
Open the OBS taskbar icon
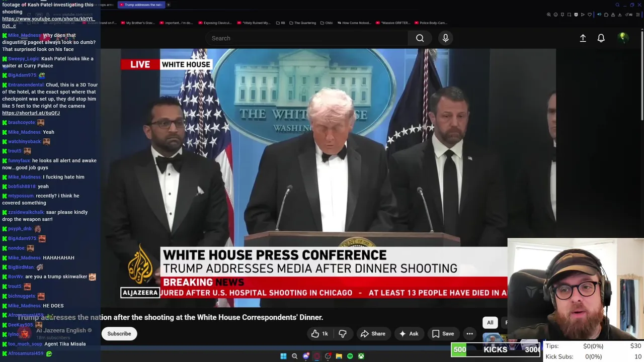point(328,356)
